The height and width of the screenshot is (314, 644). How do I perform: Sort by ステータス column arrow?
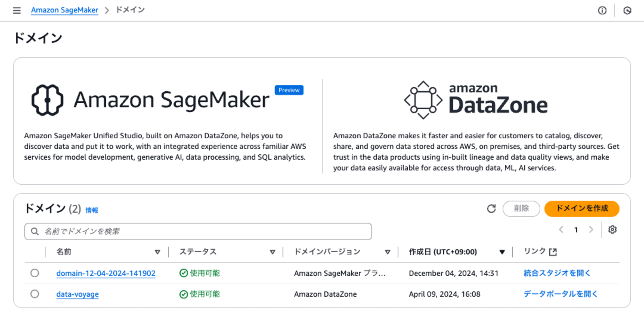click(x=272, y=252)
